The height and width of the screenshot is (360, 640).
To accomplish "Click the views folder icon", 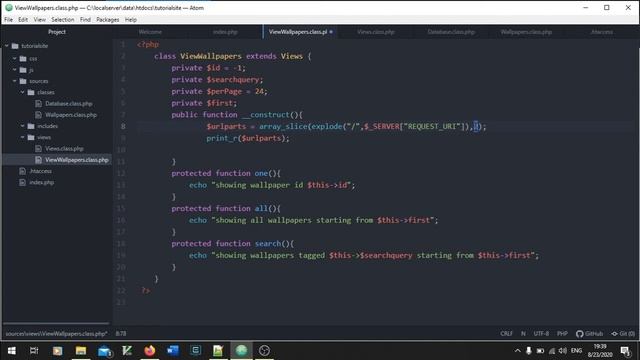I will 31,137.
